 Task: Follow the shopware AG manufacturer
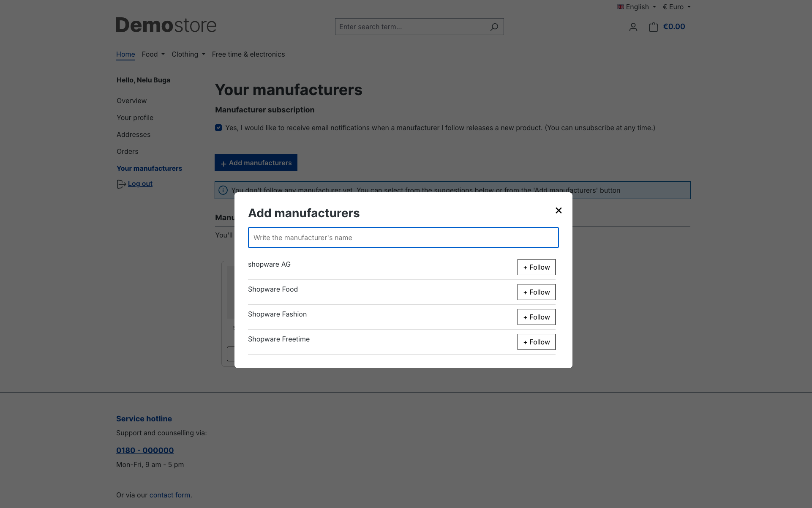tap(536, 267)
